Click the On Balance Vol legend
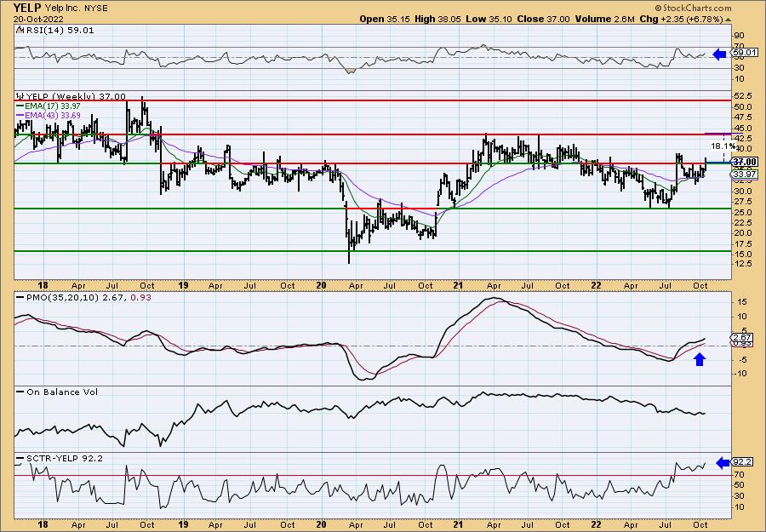The image size is (766, 532). [x=61, y=392]
